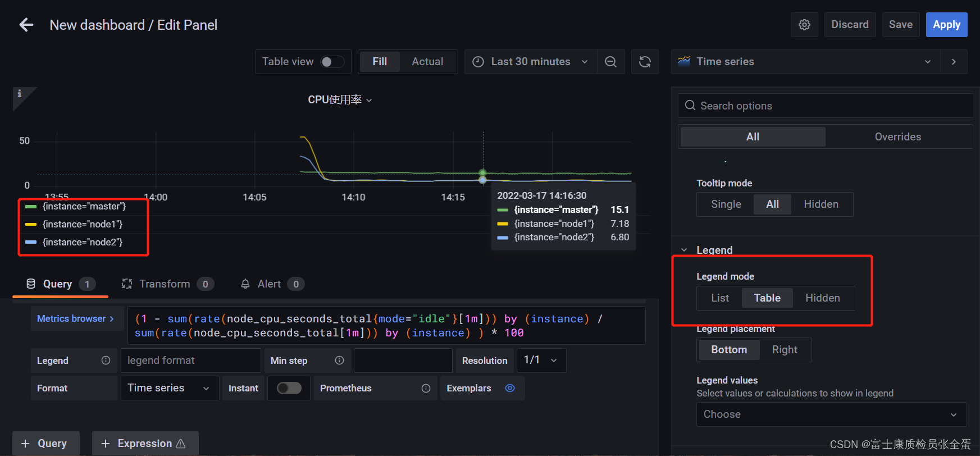Go back using the left arrow icon
The image size is (980, 456).
(26, 25)
